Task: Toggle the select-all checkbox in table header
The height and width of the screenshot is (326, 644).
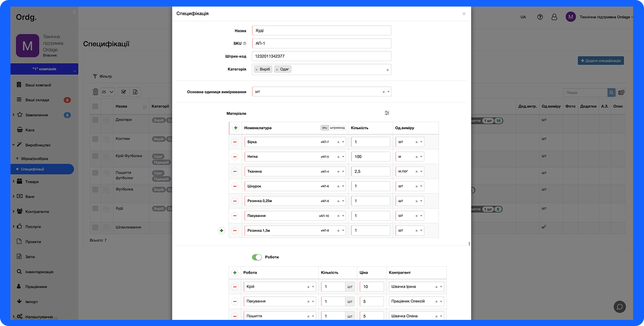Action: (x=95, y=106)
